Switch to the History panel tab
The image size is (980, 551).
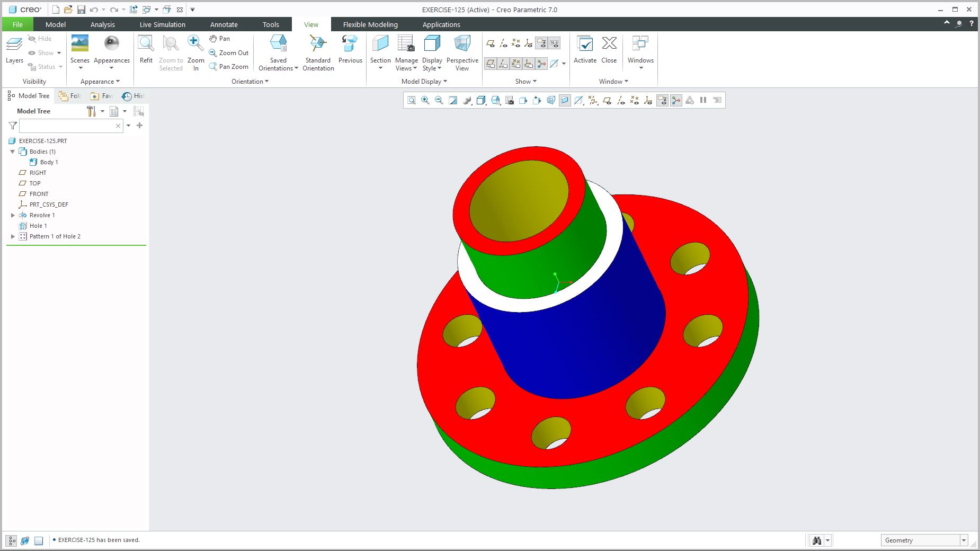[x=133, y=96]
